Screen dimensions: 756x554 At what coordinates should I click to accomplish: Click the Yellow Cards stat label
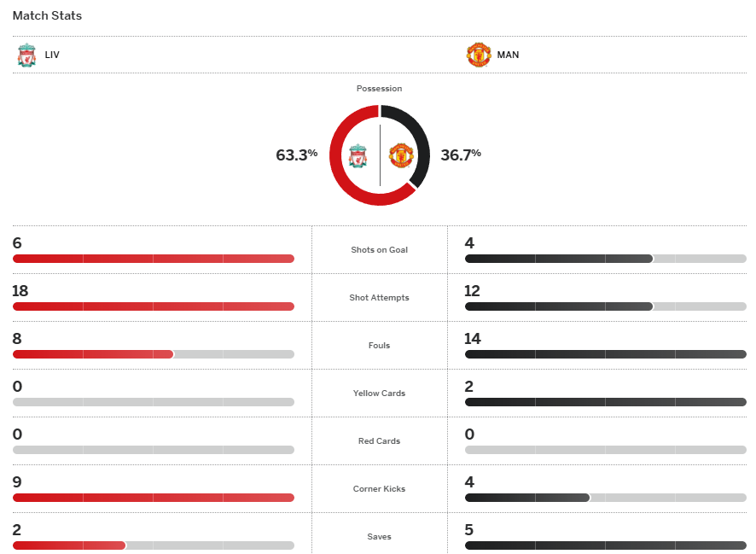click(x=379, y=394)
